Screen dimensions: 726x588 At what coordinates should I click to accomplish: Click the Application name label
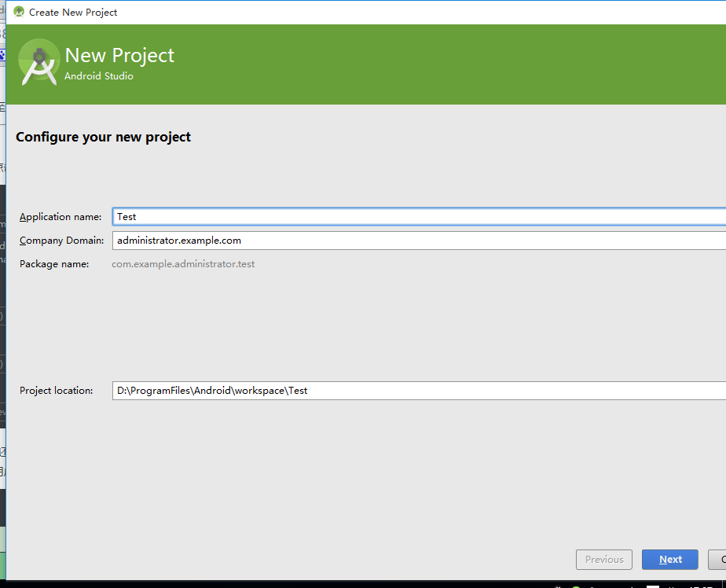pyautogui.click(x=60, y=217)
